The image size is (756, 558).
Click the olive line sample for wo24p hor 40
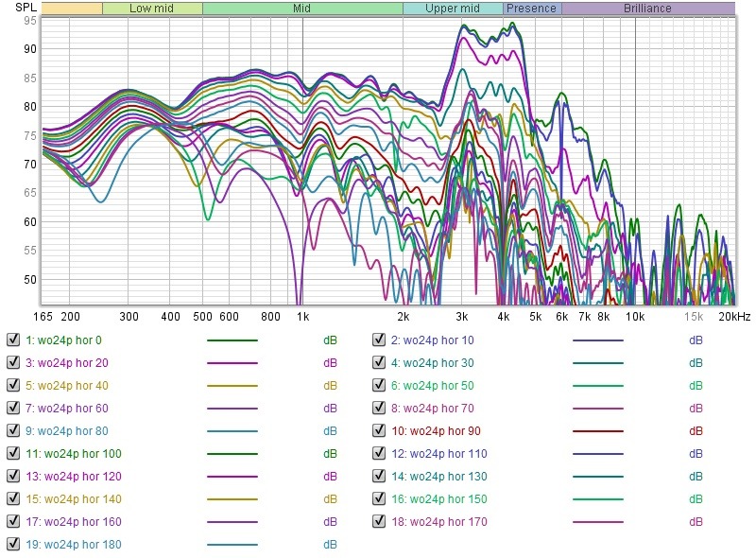coord(232,386)
